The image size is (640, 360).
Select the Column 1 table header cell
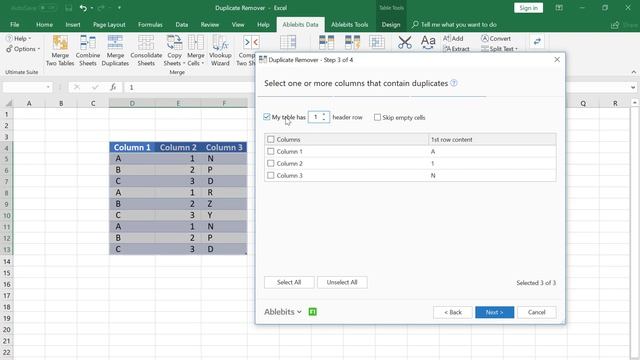pyautogui.click(x=132, y=147)
